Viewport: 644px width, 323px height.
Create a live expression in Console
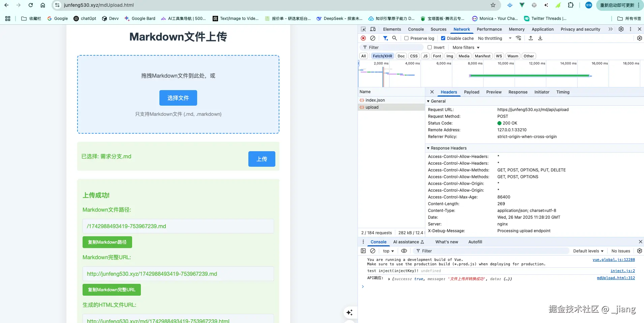404,251
